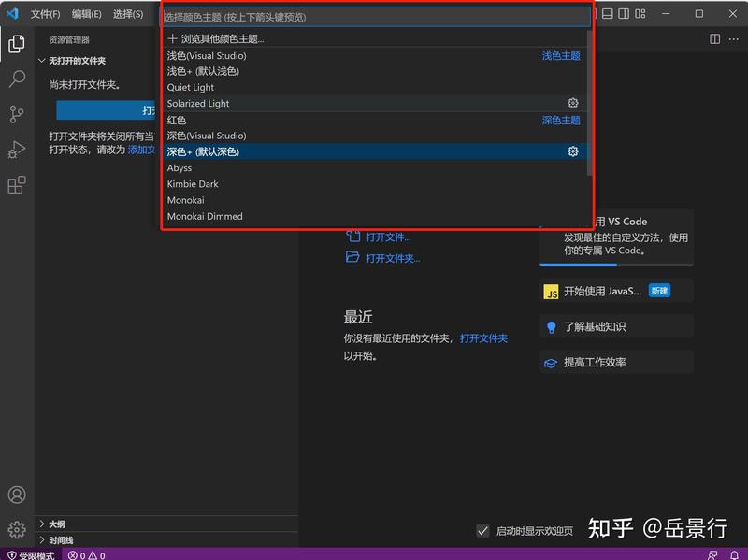This screenshot has width=748, height=560.
Task: Open the Manage gear at sidebar bottom
Action: [x=17, y=529]
